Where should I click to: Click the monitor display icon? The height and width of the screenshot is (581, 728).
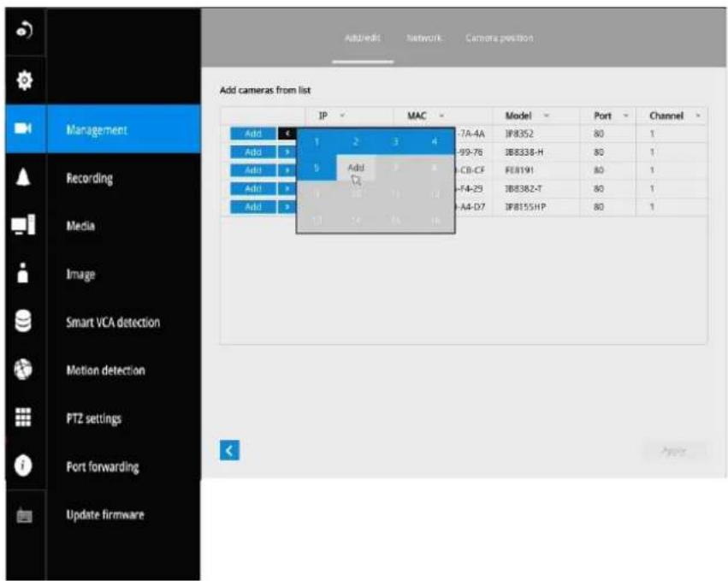pos(23,225)
